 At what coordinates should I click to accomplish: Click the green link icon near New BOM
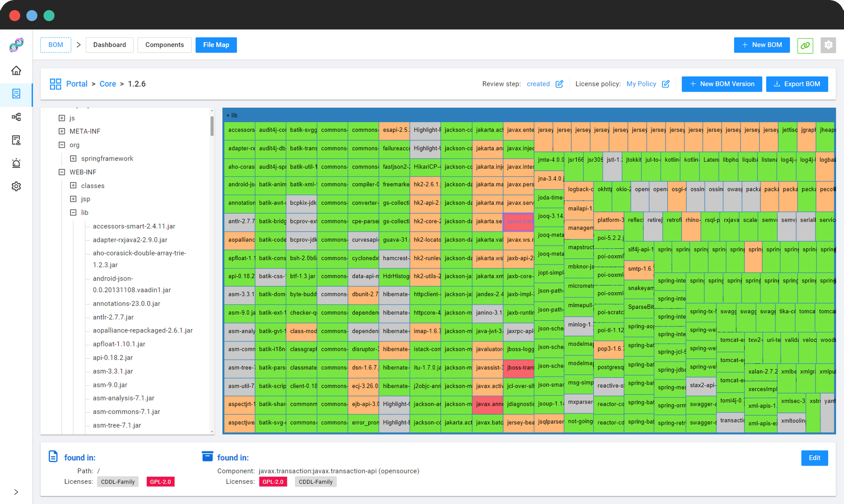click(805, 45)
